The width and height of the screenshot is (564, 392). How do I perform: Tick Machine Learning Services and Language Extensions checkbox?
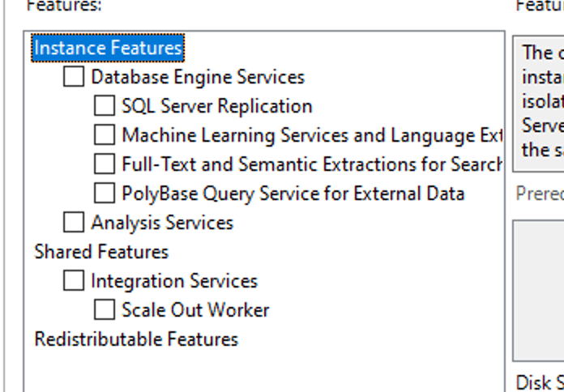coord(105,135)
